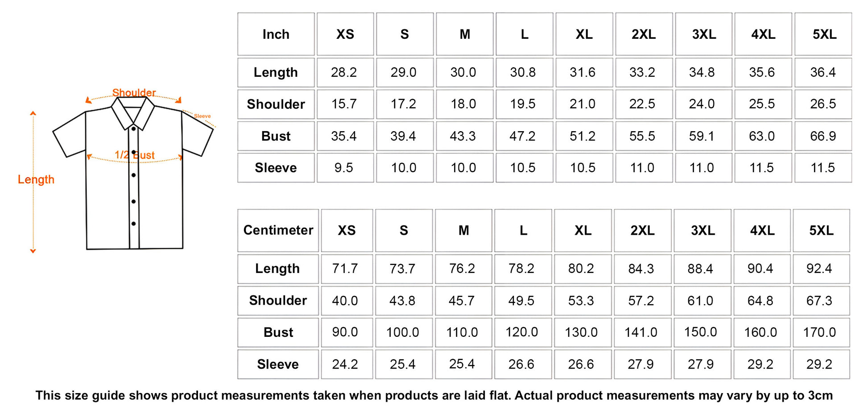Image resolution: width=868 pixels, height=414 pixels.
Task: Click the 67.3 shoulder value for 5XL
Action: click(819, 300)
